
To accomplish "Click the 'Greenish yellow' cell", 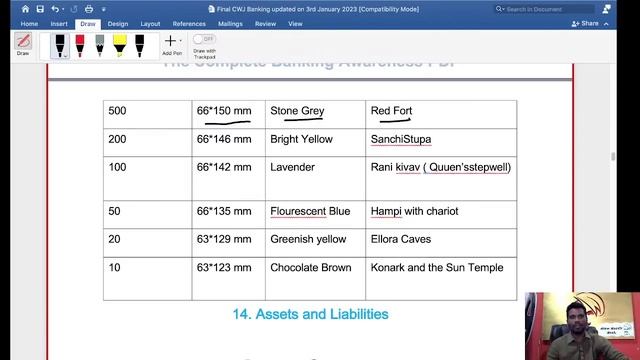I will click(x=315, y=243).
